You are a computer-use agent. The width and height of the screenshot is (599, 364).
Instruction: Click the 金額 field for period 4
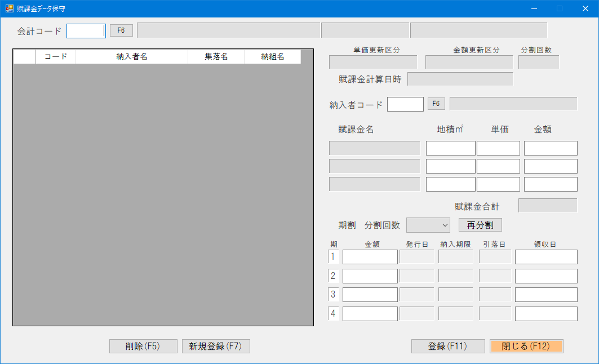[x=370, y=313]
